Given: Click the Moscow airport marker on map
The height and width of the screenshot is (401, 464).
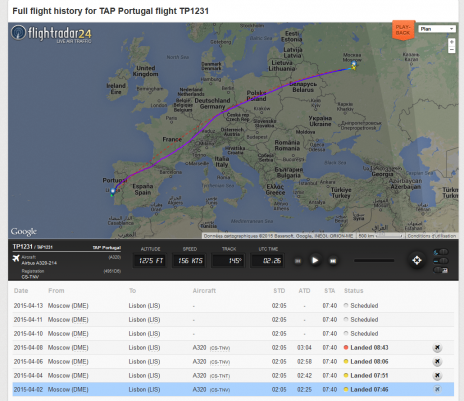Looking at the screenshot, I should [x=354, y=64].
